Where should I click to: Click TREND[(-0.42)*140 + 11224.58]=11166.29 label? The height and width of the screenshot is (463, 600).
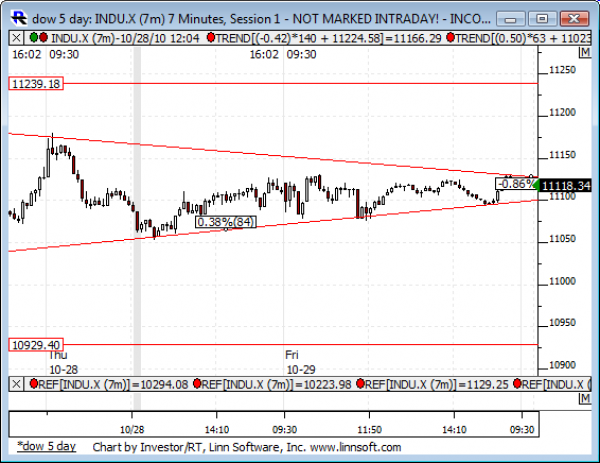point(329,38)
